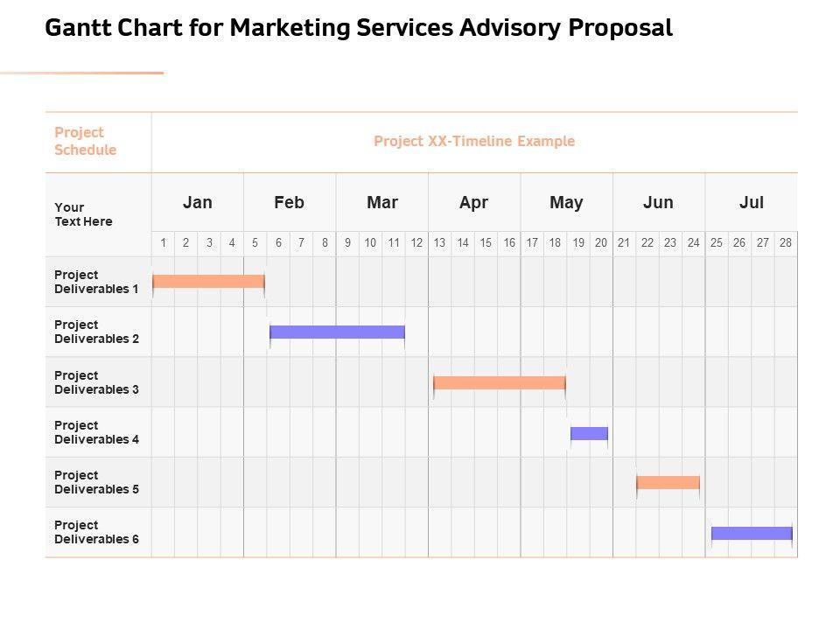Viewport: 840px width, 630px height.
Task: Select the Feb month header
Action: tap(289, 202)
